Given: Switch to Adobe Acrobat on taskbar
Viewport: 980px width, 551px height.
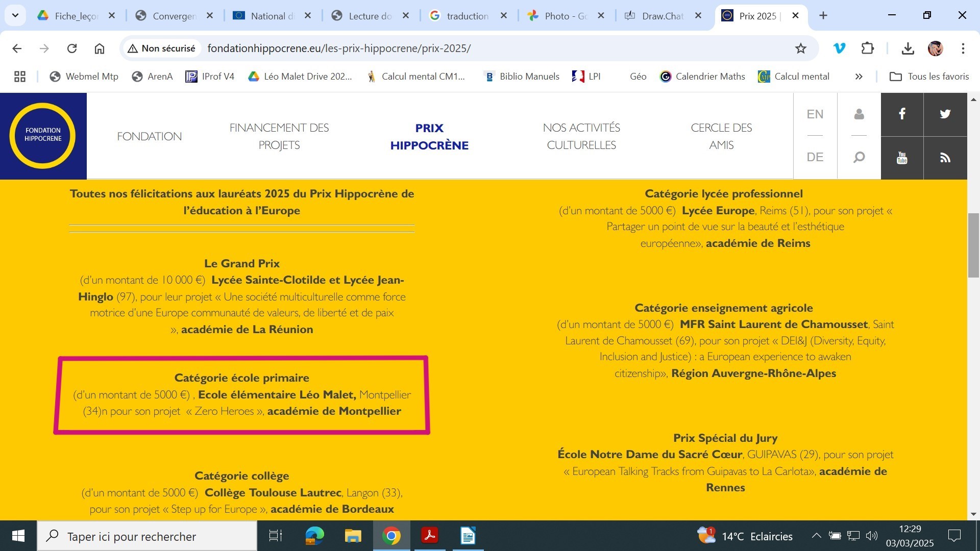Looking at the screenshot, I should [x=429, y=536].
